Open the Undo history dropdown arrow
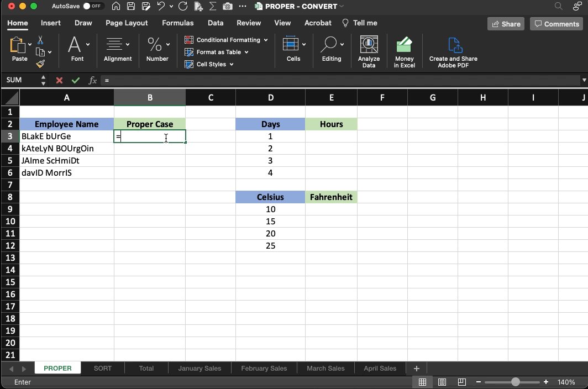Image resolution: width=588 pixels, height=389 pixels. pyautogui.click(x=171, y=7)
